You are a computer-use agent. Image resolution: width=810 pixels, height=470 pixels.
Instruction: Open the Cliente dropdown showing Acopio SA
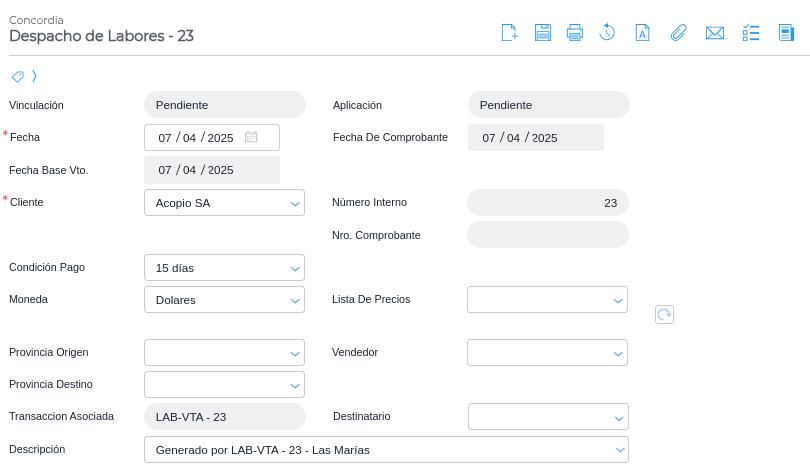pos(224,203)
